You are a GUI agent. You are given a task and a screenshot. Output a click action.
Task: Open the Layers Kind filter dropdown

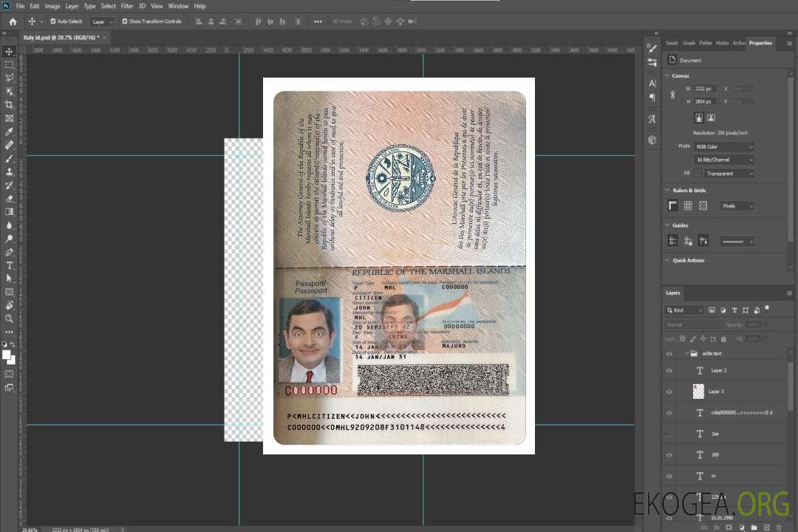point(684,310)
